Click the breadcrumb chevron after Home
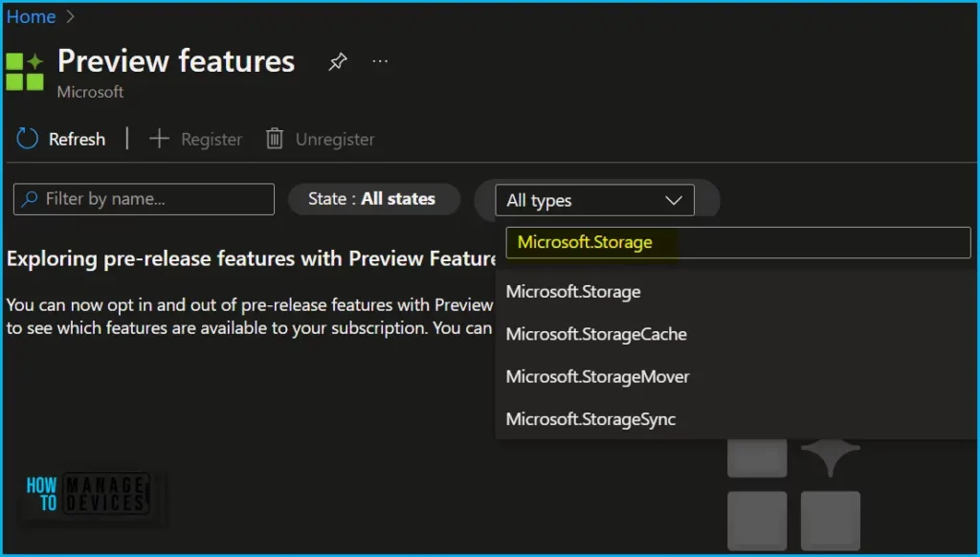Viewport: 980px width, 557px height. click(x=70, y=16)
